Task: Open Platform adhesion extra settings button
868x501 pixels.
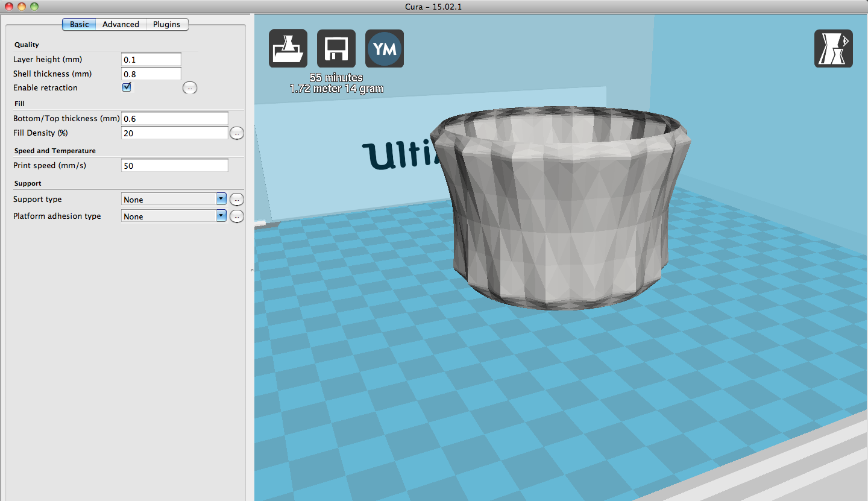Action: 237,216
